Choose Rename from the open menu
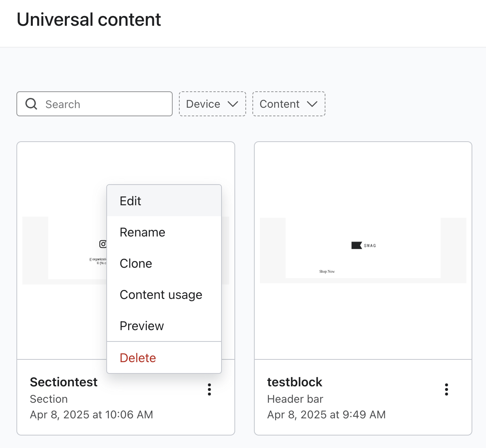 pyautogui.click(x=142, y=232)
